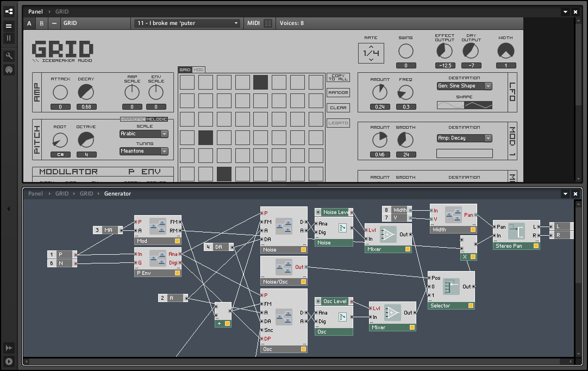This screenshot has height=371, width=588.
Task: Click the wrench edit mode icon
Action: pyautogui.click(x=9, y=56)
